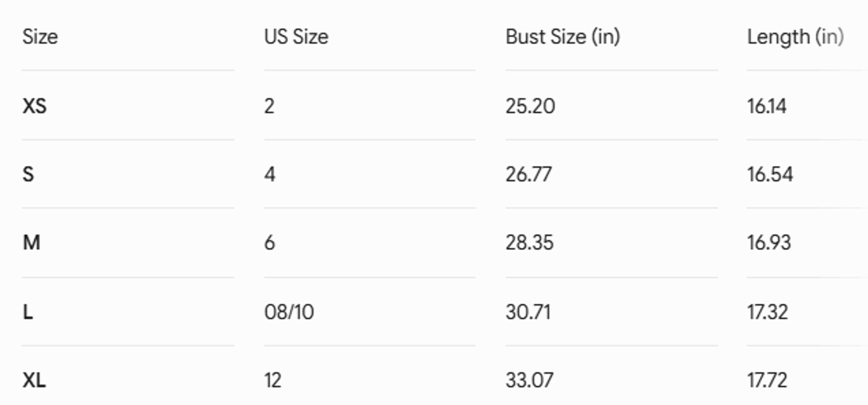Viewport: 868px width, 405px height.
Task: Click bust size value 33.07
Action: [529, 380]
